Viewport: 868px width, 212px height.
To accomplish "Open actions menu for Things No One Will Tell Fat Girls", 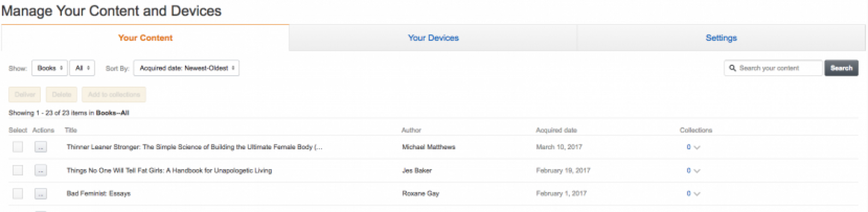I will pyautogui.click(x=40, y=171).
